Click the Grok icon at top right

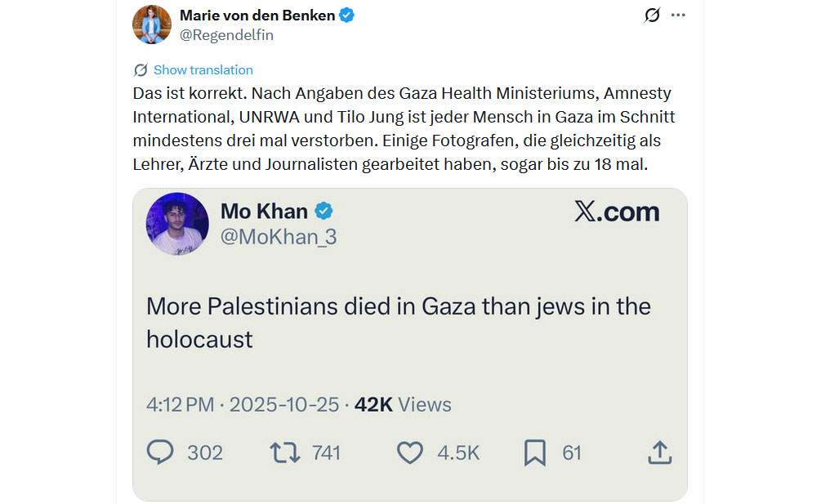click(x=652, y=16)
